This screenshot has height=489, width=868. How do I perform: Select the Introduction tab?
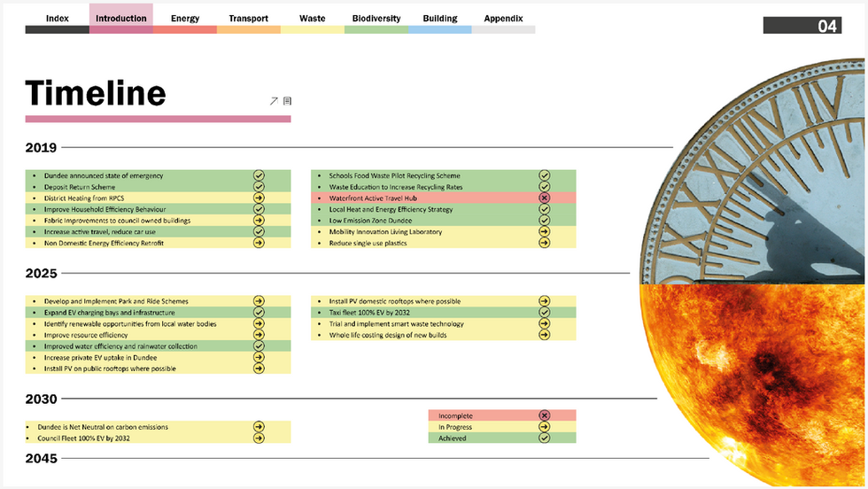pos(120,19)
